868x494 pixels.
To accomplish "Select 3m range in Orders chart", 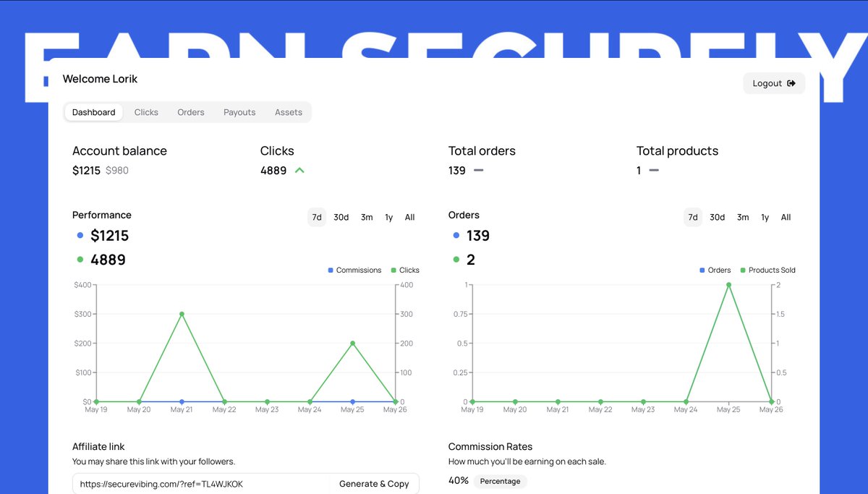I will coord(743,217).
